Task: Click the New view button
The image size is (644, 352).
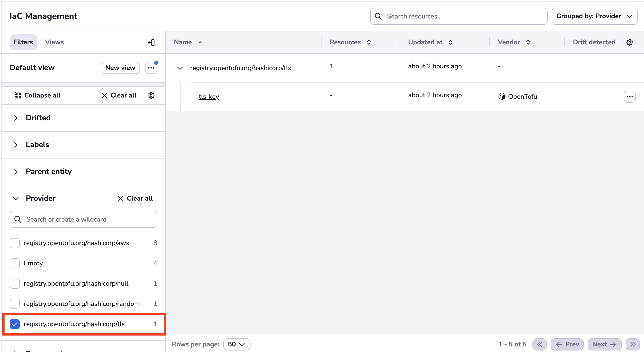Action: pos(120,68)
